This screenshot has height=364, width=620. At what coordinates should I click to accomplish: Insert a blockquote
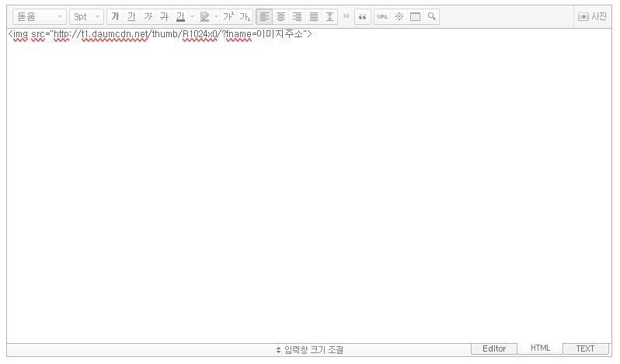(363, 16)
